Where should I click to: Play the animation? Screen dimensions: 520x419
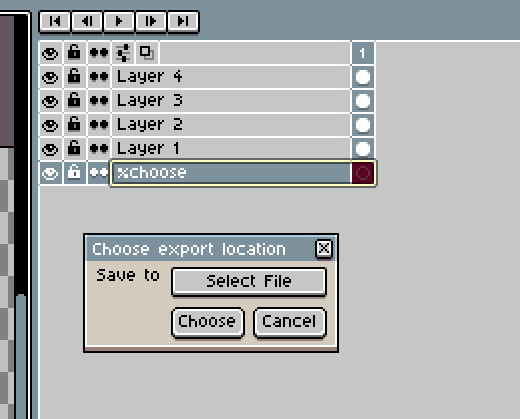[x=119, y=22]
